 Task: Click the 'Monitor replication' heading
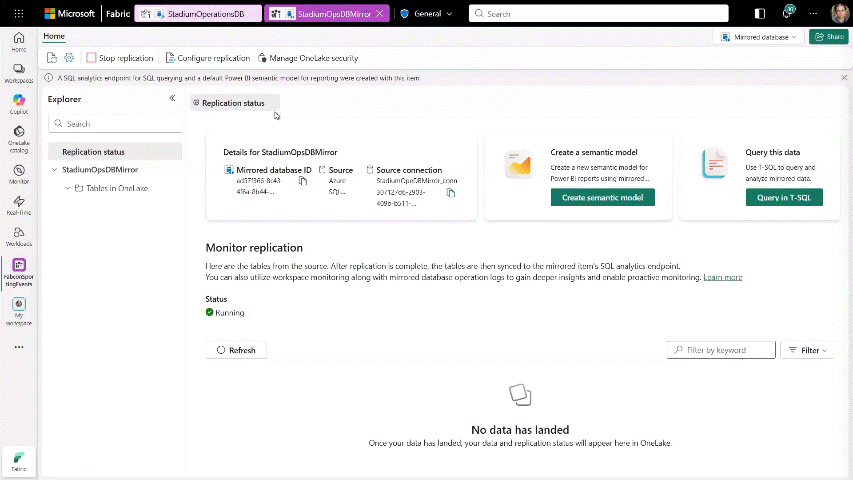pyautogui.click(x=254, y=248)
